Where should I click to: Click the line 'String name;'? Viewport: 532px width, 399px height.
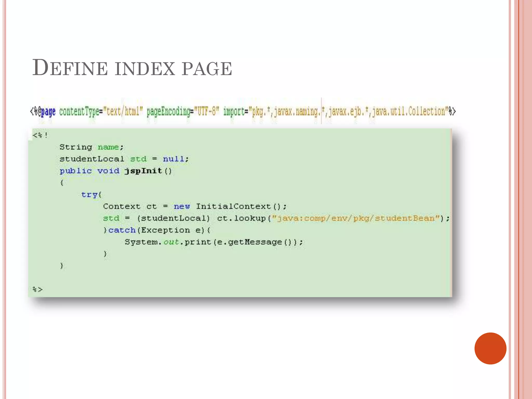point(91,147)
